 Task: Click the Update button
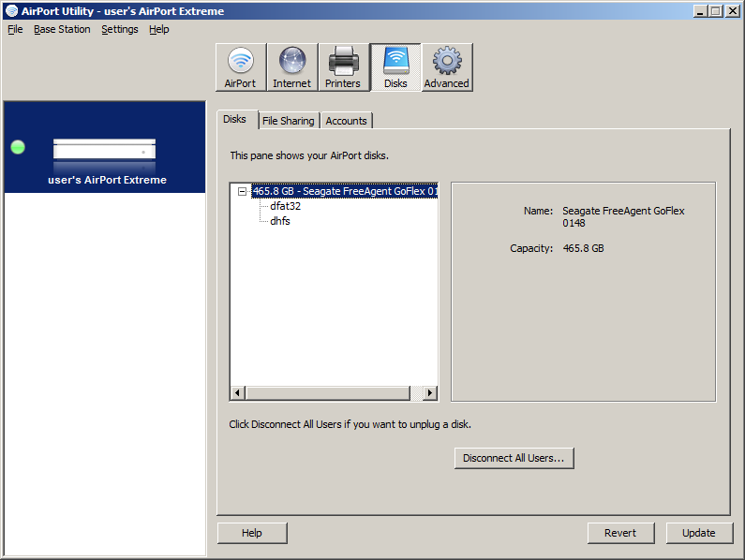coord(699,533)
